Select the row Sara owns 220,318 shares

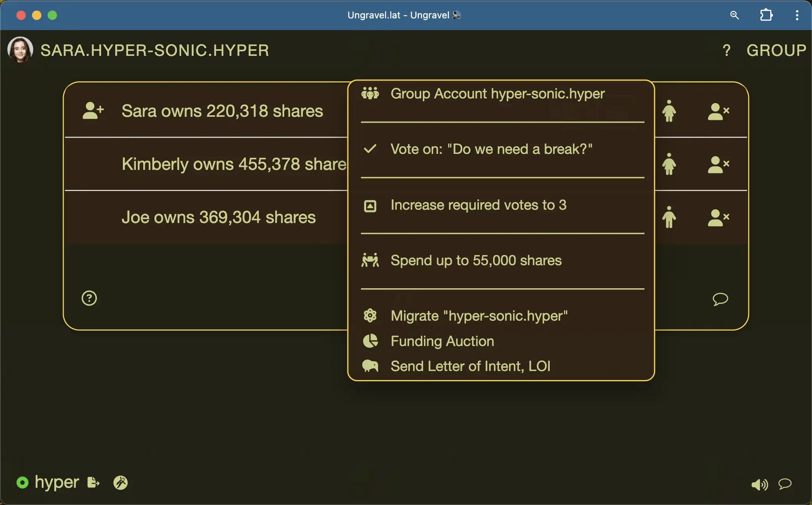coord(222,111)
